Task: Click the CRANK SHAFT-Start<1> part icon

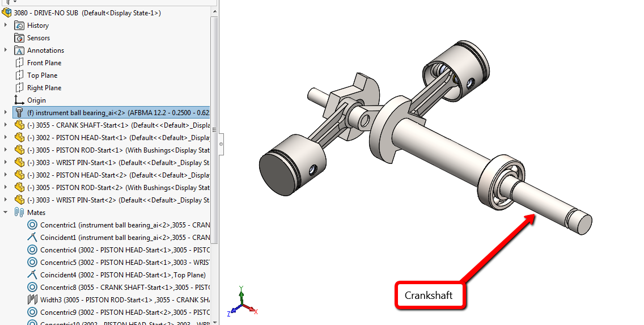Action: tap(19, 125)
